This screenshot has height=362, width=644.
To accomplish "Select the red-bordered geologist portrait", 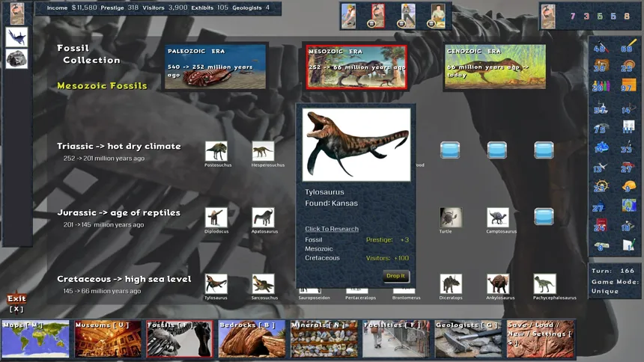I will [x=378, y=16].
